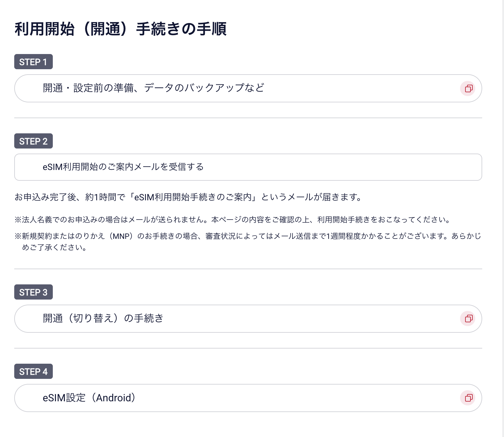Click the popup icon in the Step 1 box
This screenshot has width=504, height=437.
click(x=468, y=88)
